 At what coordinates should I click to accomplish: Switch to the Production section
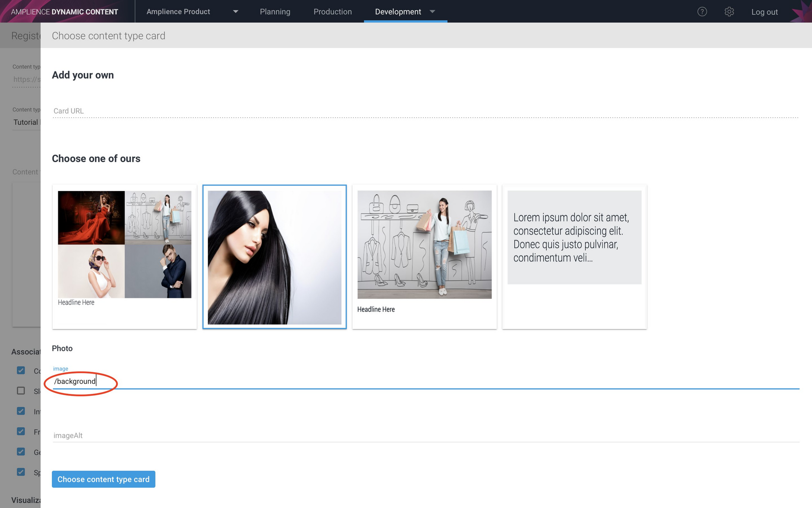[333, 12]
